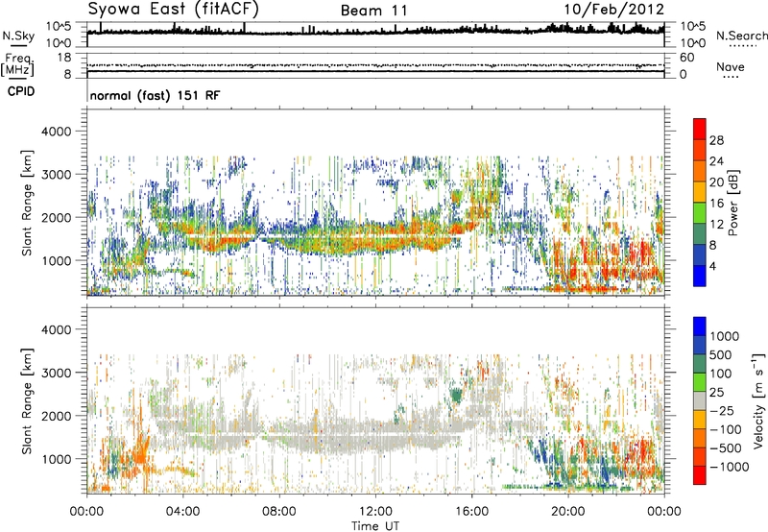Click the left '10^5' noise axis tick
This screenshot has height=532, width=768.
coord(59,26)
